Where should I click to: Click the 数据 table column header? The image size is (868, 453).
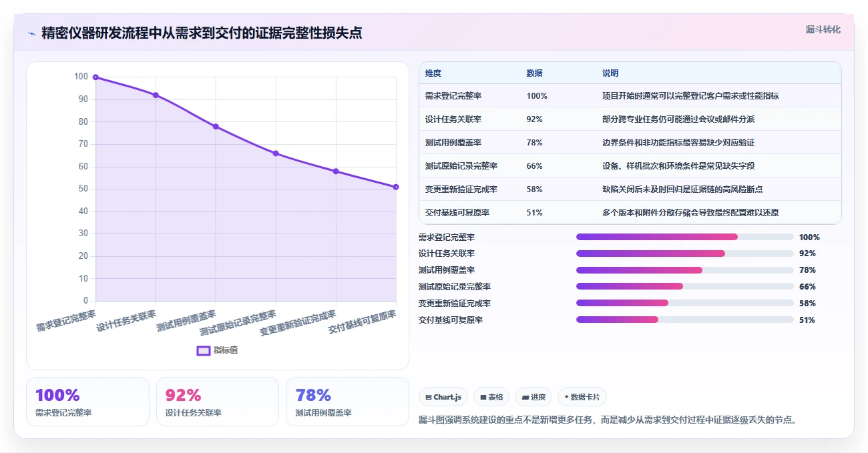(x=534, y=73)
